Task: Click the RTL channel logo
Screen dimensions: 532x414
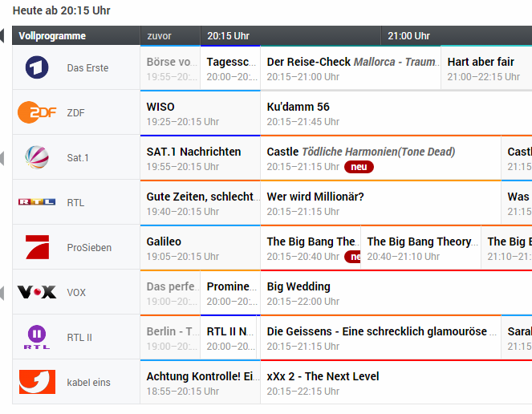Action: [x=37, y=202]
